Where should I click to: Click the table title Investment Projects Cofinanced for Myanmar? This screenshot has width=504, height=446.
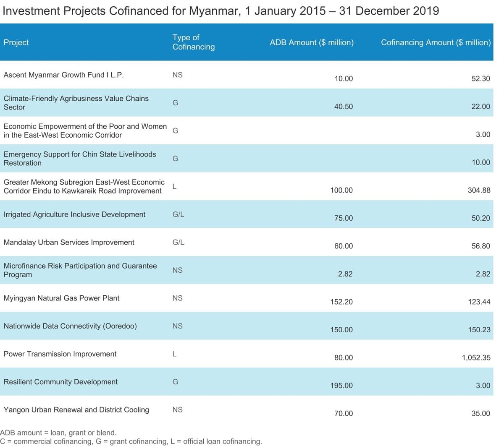[220, 10]
